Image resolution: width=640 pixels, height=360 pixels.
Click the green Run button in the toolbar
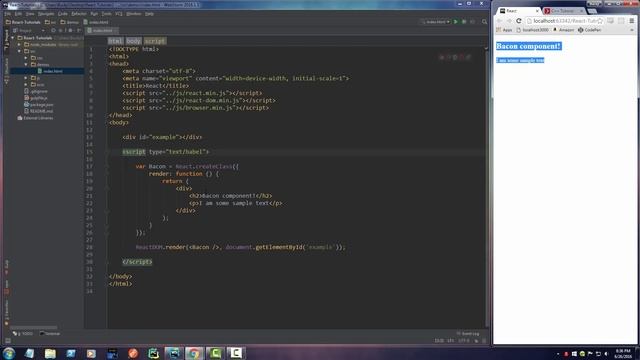click(456, 22)
